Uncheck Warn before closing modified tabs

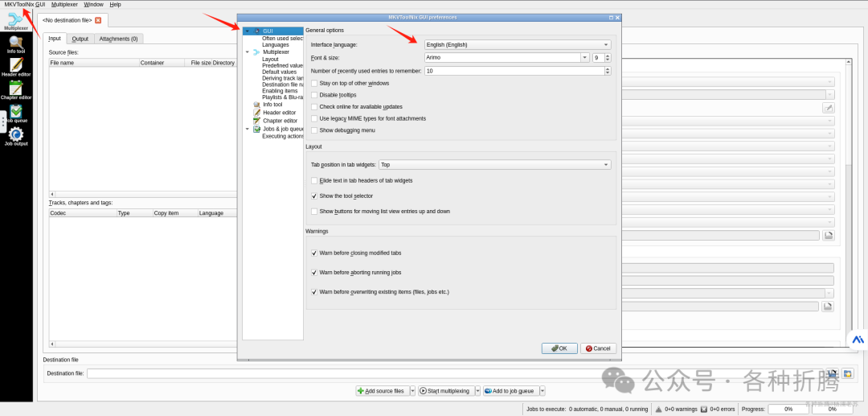[x=314, y=253]
